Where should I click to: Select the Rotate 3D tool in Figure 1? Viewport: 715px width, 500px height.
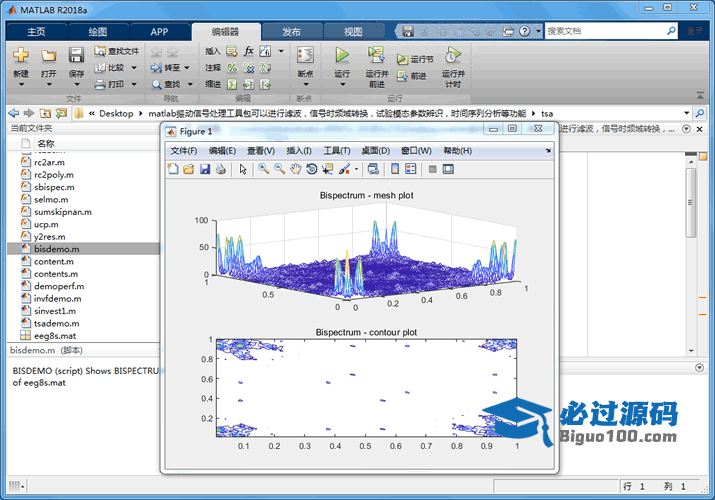pyautogui.click(x=312, y=169)
